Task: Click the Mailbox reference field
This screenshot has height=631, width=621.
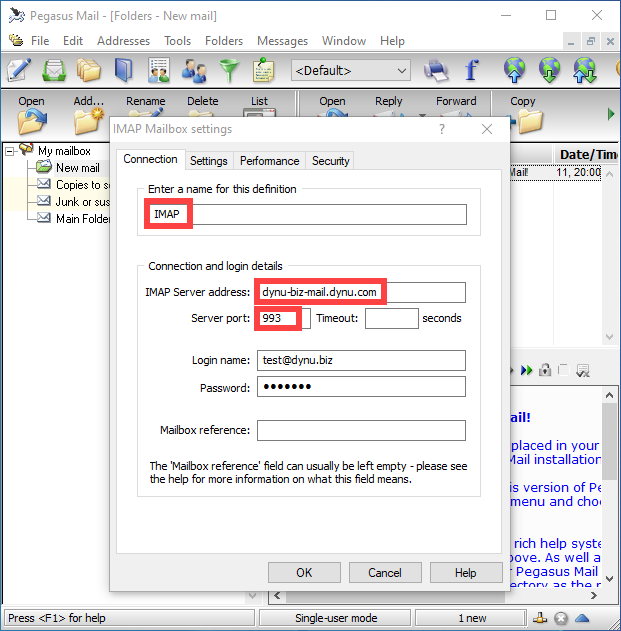Action: pyautogui.click(x=361, y=431)
